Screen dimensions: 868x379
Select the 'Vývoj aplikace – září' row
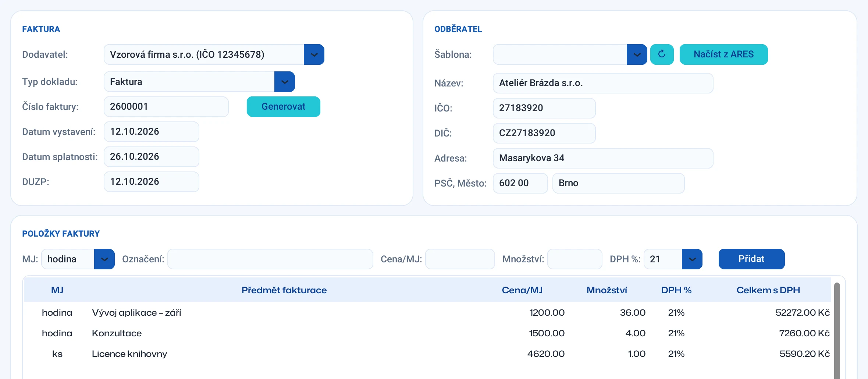(x=427, y=313)
